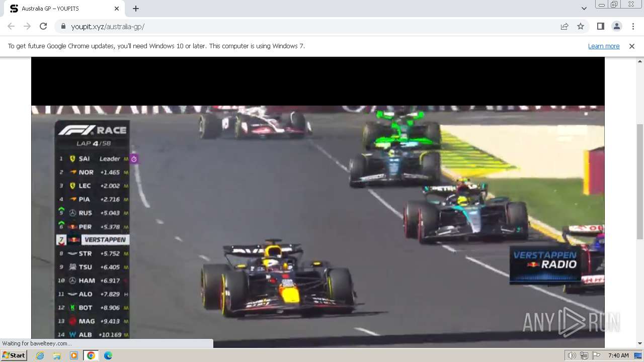Close the Australia GP tab
This screenshot has width=644, height=362.
click(117, 9)
